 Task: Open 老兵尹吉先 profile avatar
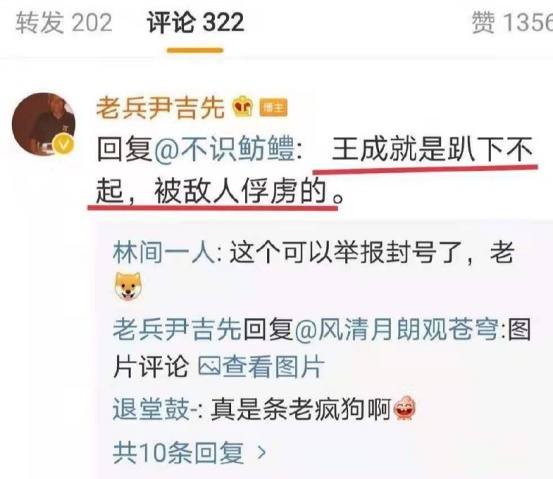point(44,124)
